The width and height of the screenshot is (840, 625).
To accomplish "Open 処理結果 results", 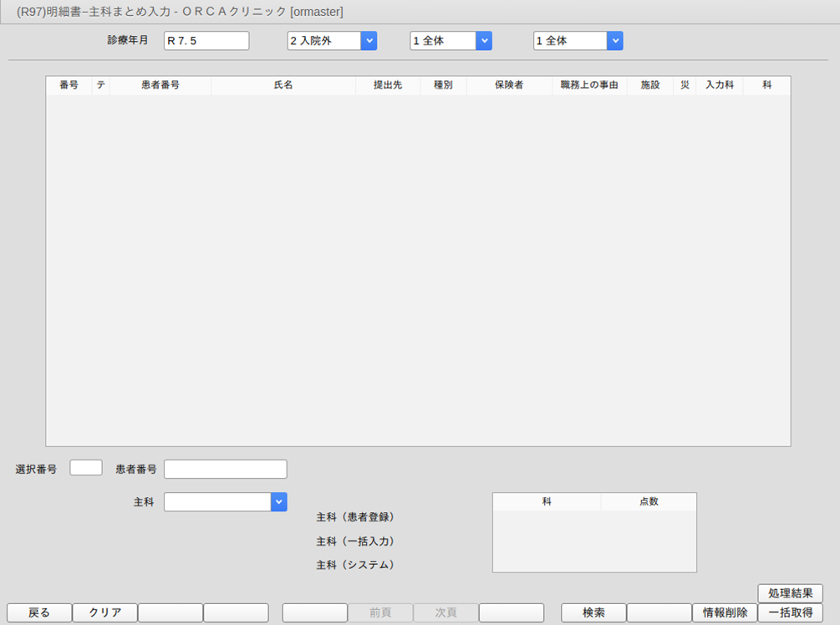I will pos(790,593).
